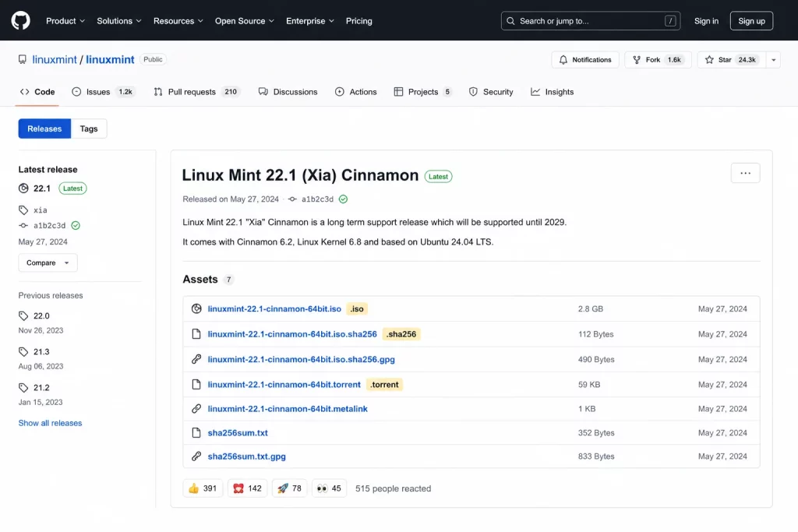Open the linuxmint owner link
This screenshot has height=532, width=798.
pos(55,59)
